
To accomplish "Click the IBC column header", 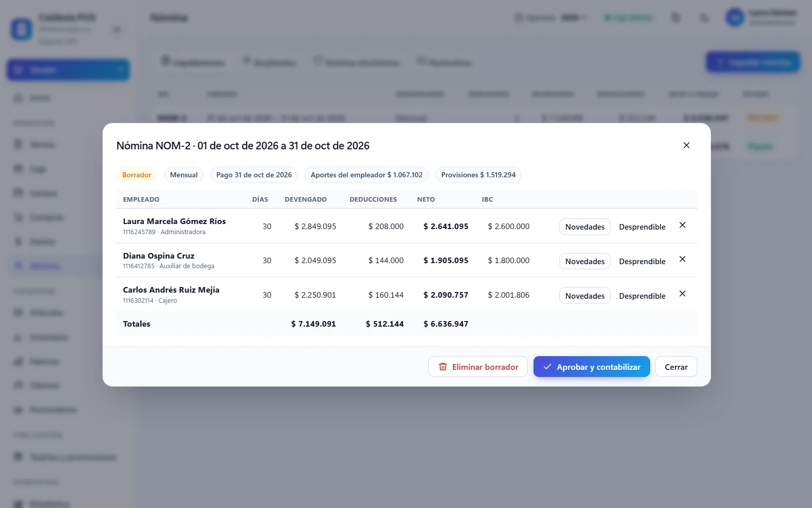I will tap(487, 199).
